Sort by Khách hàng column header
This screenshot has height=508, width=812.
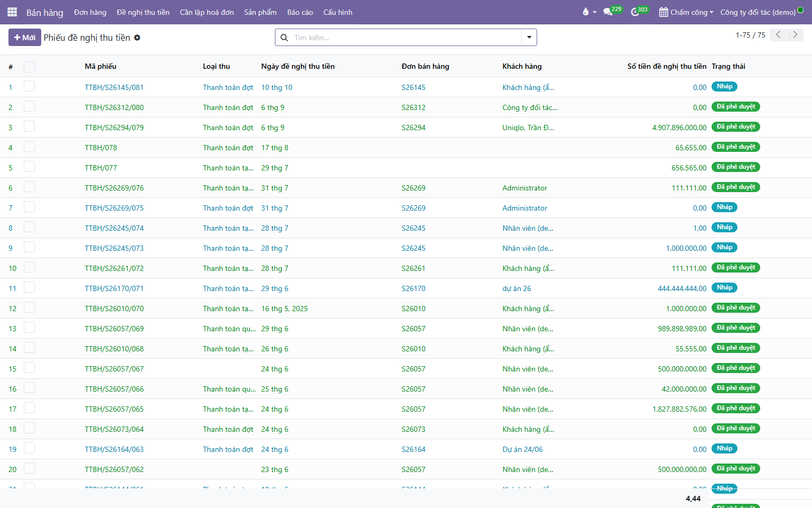coord(522,66)
